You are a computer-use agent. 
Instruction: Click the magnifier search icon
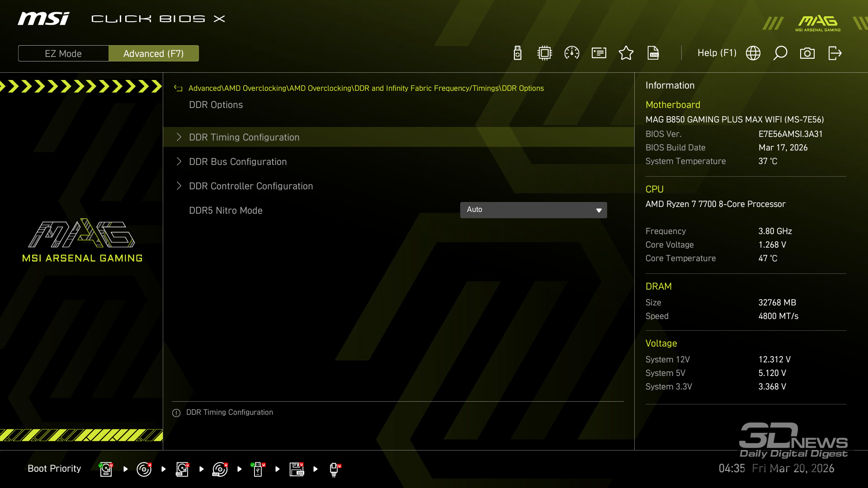coord(780,53)
